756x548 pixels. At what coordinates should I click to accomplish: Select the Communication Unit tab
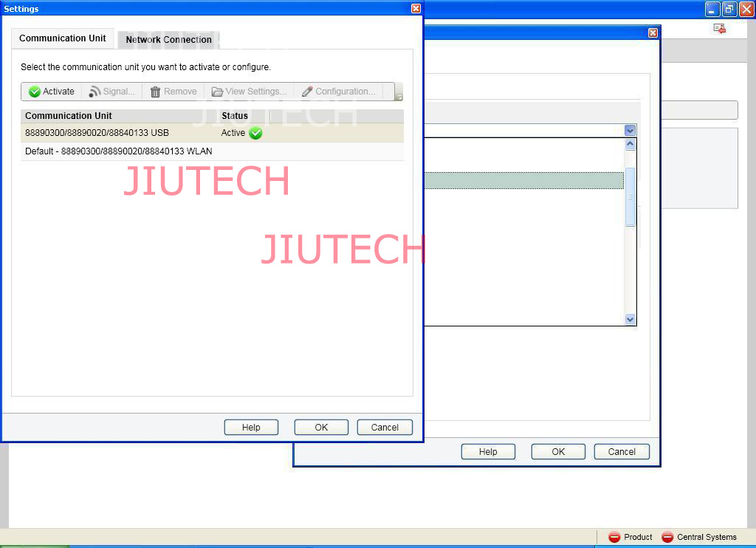click(63, 38)
